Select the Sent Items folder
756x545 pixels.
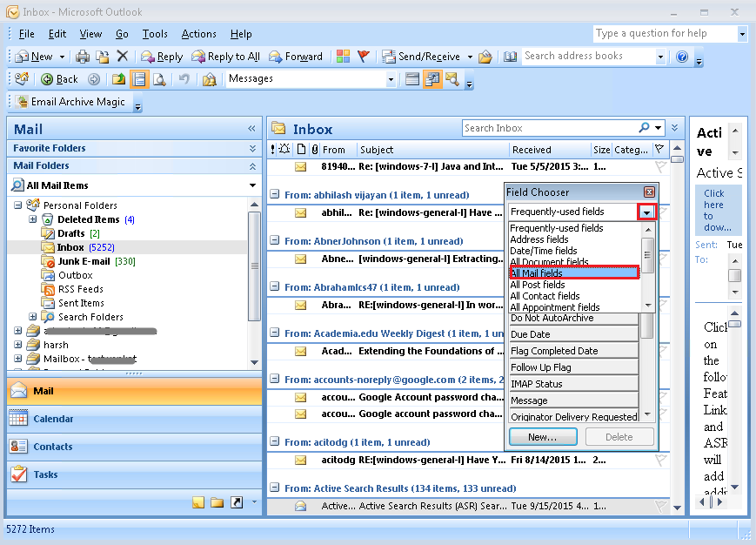click(x=81, y=303)
